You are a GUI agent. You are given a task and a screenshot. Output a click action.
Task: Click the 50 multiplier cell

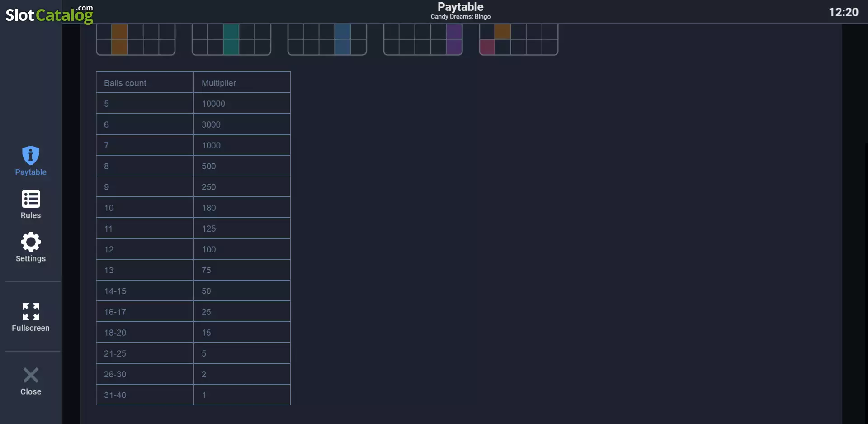click(x=242, y=291)
